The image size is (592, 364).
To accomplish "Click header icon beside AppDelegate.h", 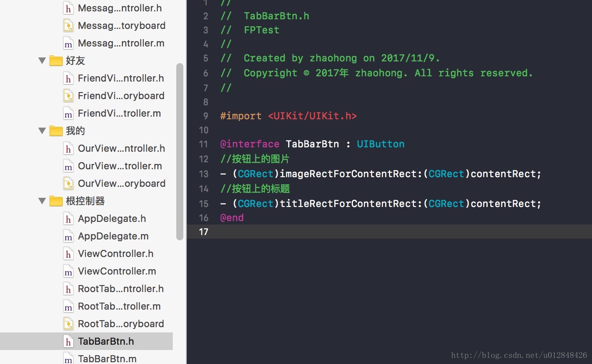I will click(x=68, y=218).
